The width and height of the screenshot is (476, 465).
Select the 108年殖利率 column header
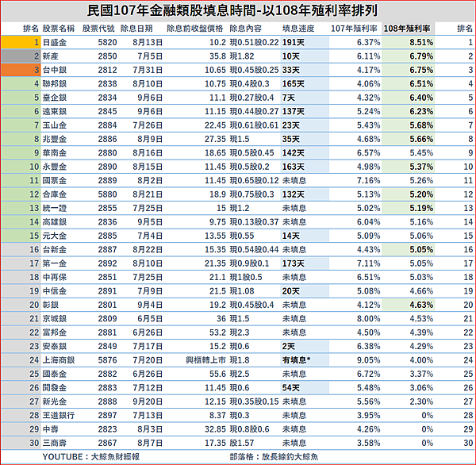pos(407,29)
